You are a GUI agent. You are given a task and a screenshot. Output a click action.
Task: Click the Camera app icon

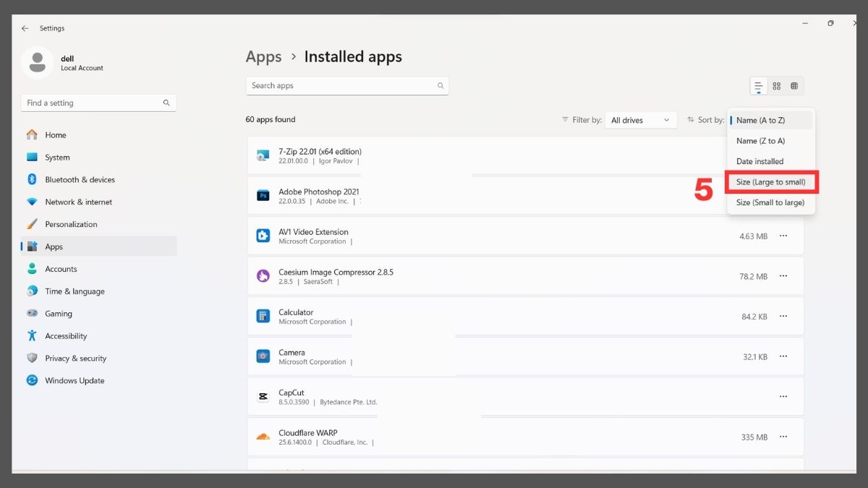263,356
